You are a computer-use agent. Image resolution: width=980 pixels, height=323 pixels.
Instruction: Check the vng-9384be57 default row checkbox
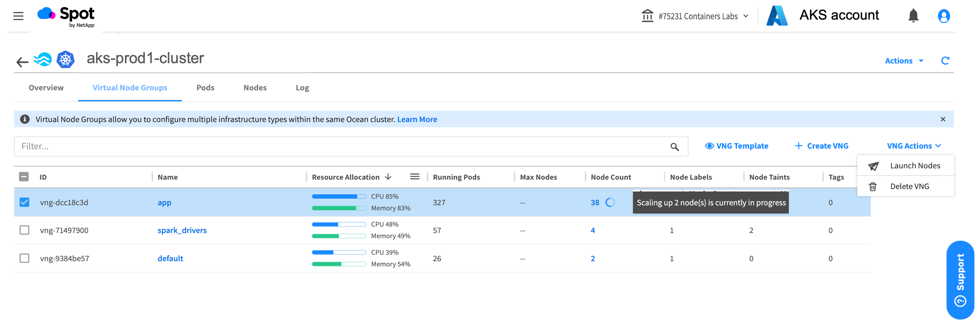click(24, 258)
